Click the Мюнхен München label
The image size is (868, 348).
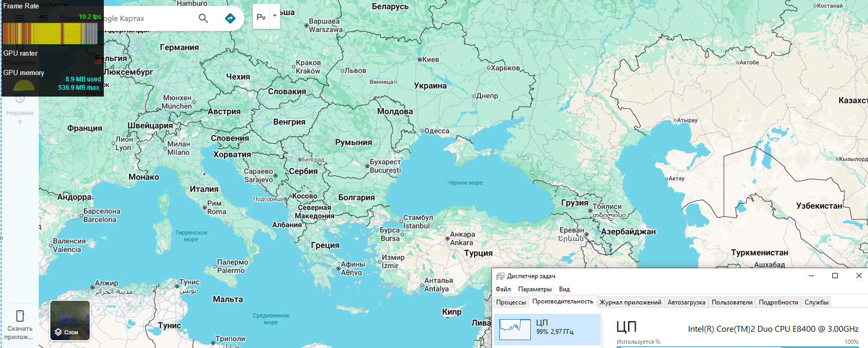pos(177,102)
